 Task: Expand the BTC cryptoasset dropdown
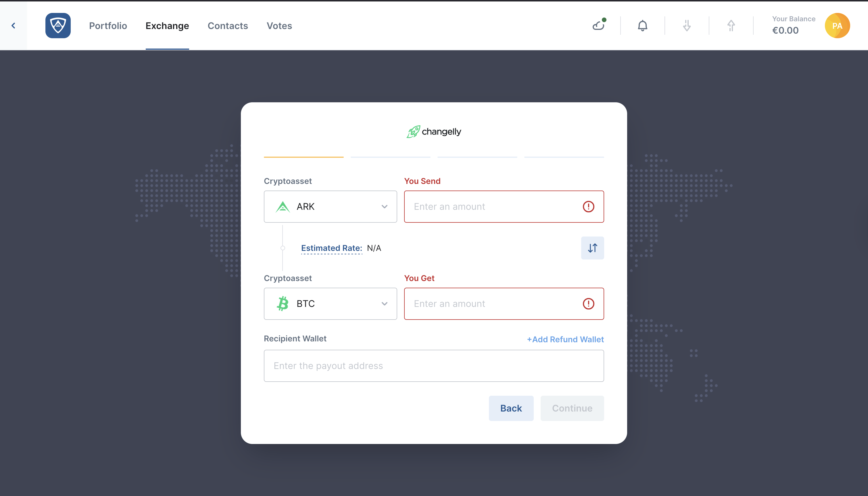point(330,303)
